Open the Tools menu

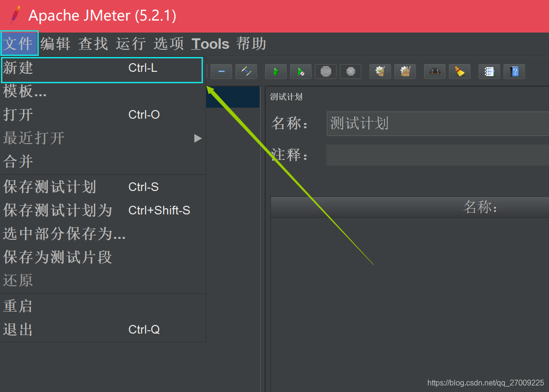click(210, 44)
